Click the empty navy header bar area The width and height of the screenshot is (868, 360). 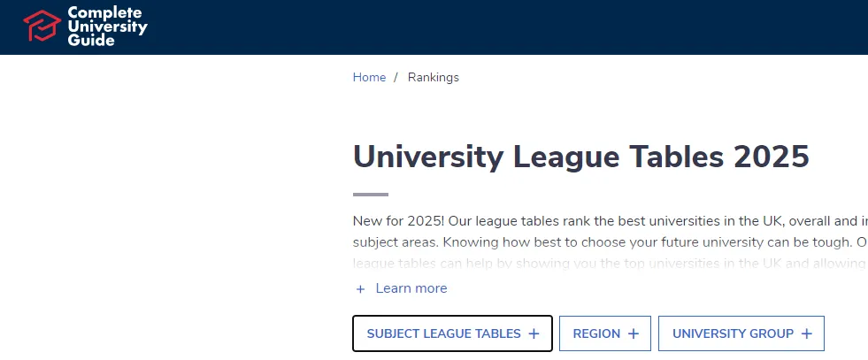(498, 27)
